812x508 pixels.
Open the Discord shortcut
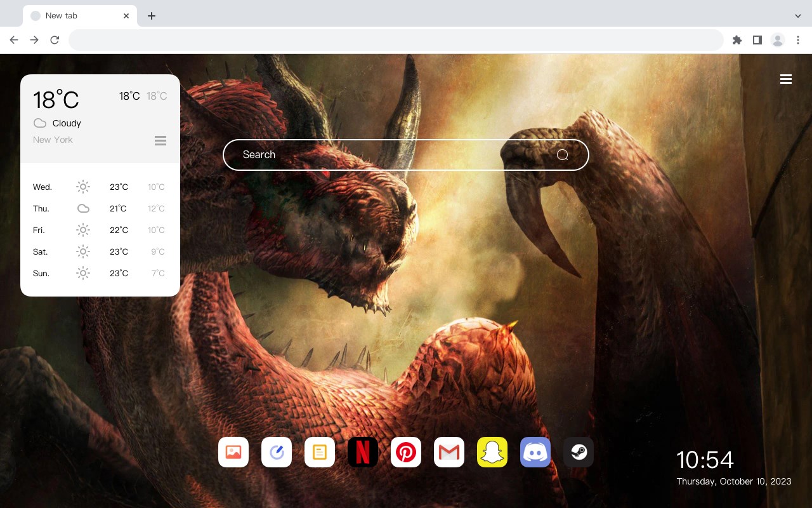(x=535, y=452)
